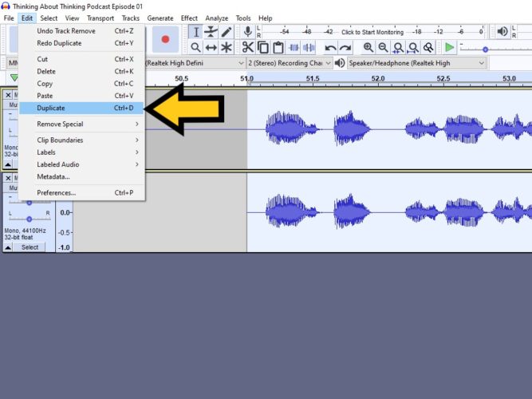
Task: Close the second audio track
Action: coord(8,178)
